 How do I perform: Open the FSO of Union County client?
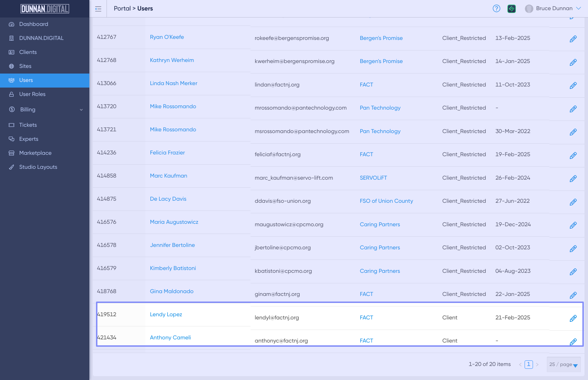click(x=386, y=201)
